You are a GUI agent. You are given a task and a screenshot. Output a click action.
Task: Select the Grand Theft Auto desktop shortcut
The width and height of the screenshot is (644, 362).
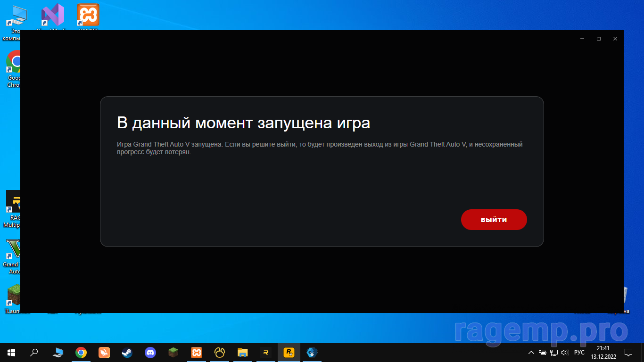coord(13,256)
